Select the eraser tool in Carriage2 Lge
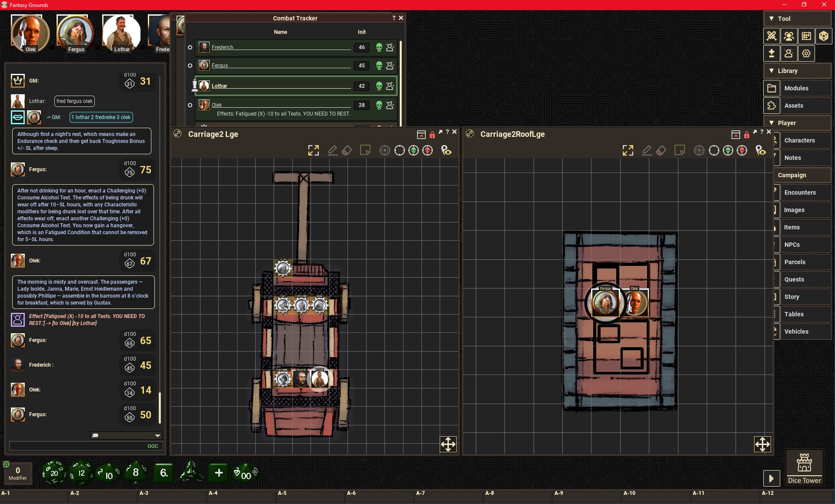This screenshot has width=835, height=504. pyautogui.click(x=347, y=150)
